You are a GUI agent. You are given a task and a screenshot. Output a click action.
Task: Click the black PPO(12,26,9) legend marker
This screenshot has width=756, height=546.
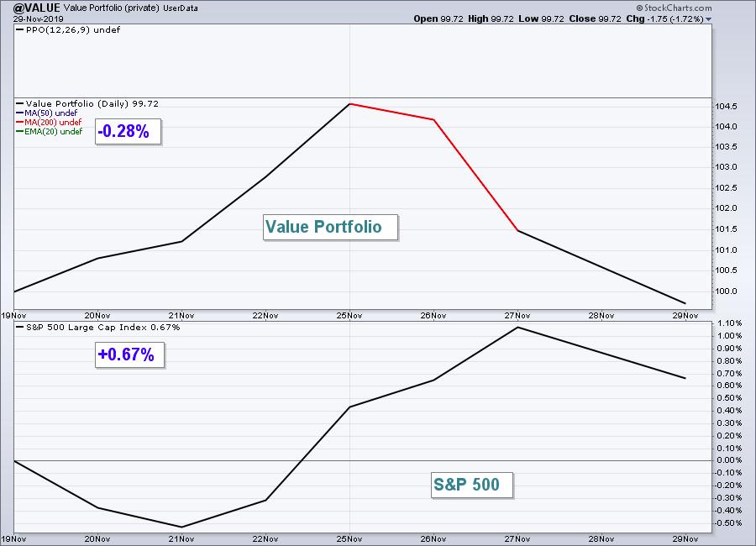click(x=20, y=30)
